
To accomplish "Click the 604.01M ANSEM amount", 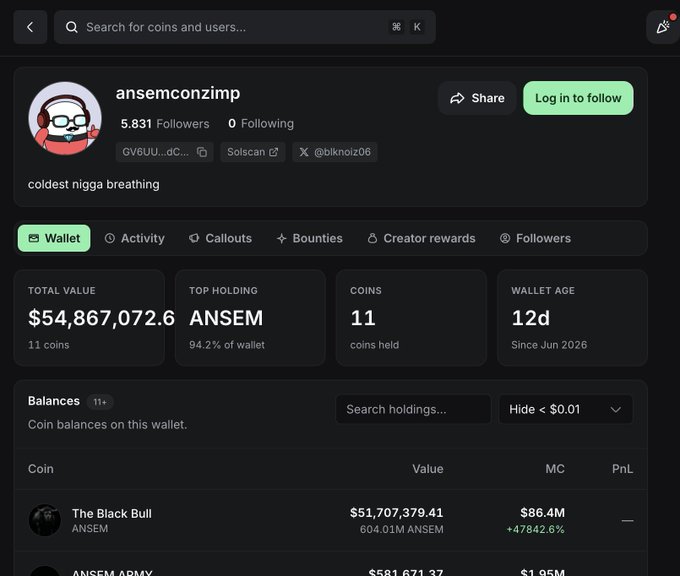I will coord(402,529).
